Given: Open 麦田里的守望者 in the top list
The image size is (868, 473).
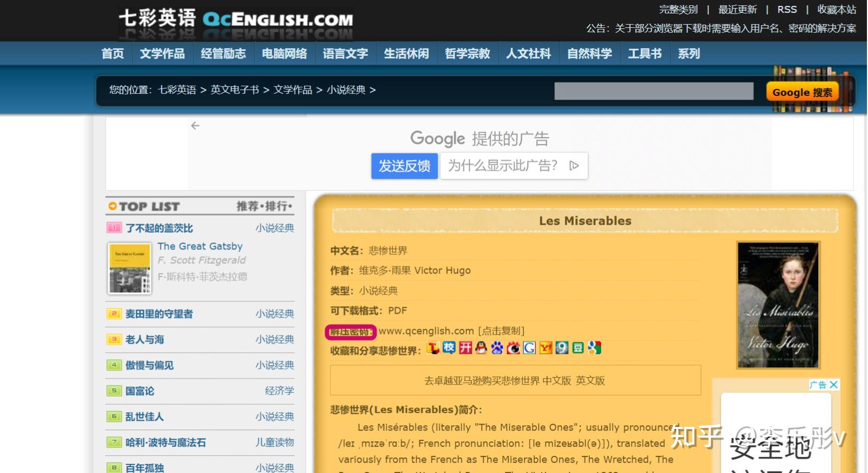Looking at the screenshot, I should pyautogui.click(x=159, y=314).
